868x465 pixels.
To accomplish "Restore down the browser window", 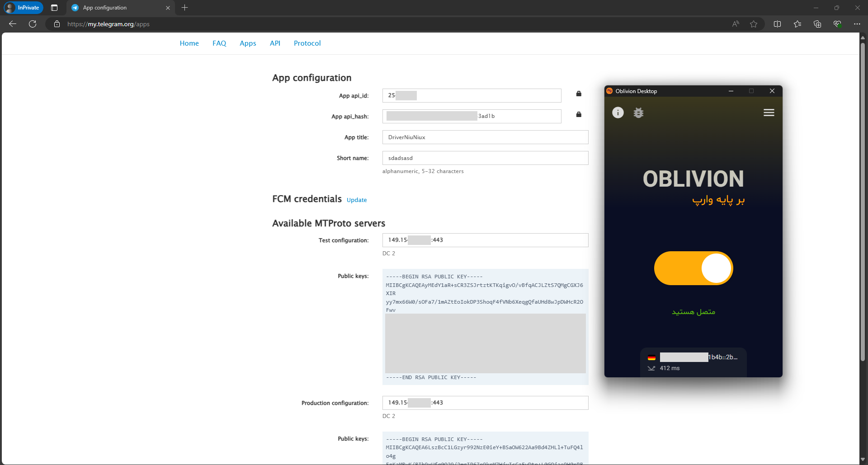I will pos(837,8).
